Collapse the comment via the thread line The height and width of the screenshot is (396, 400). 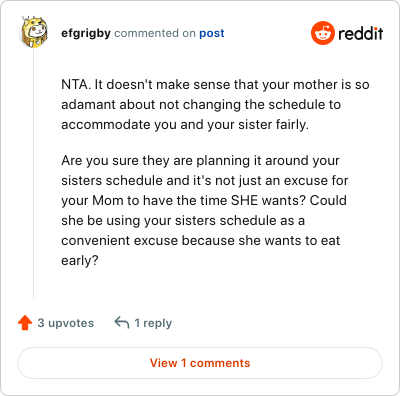pyautogui.click(x=33, y=173)
